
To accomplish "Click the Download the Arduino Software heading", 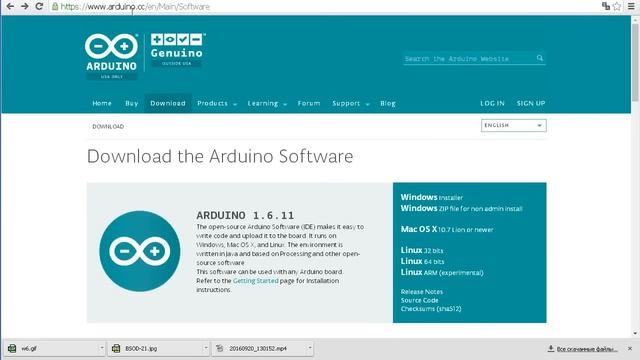I will tap(220, 156).
